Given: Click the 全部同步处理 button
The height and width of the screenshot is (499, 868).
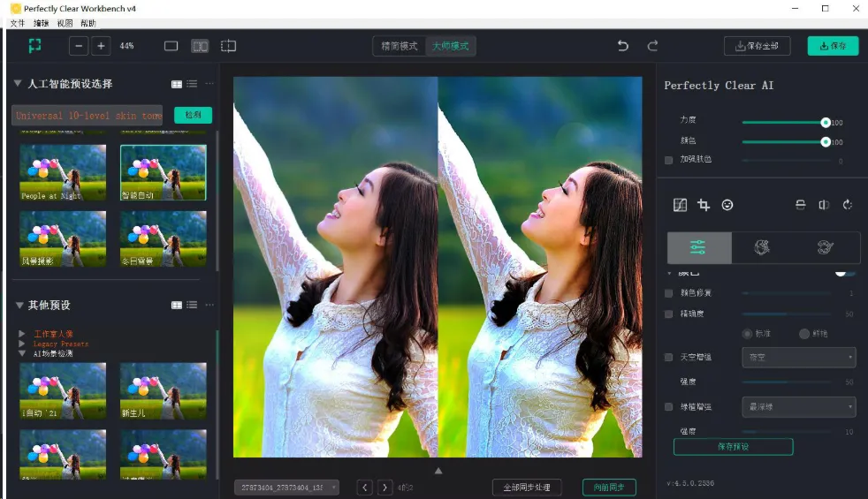Looking at the screenshot, I should 527,488.
